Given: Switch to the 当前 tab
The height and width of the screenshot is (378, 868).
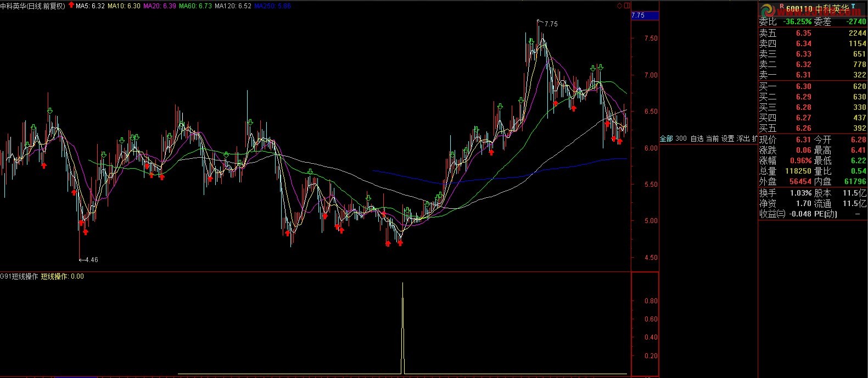Looking at the screenshot, I should pos(712,138).
